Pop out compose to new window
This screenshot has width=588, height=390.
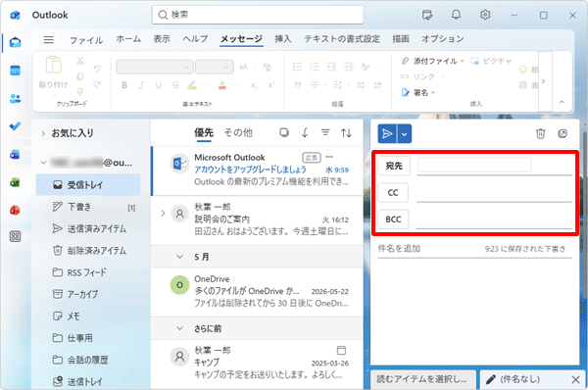[563, 133]
